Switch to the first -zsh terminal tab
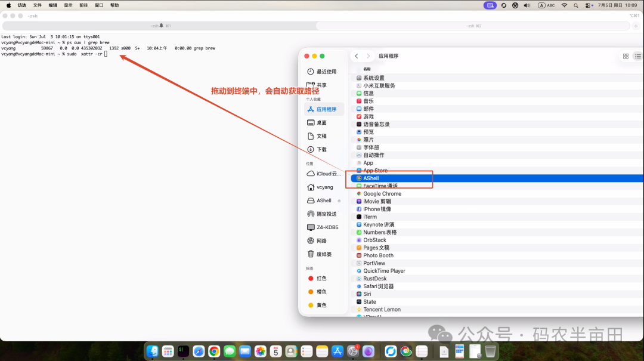The height and width of the screenshot is (361, 644). [159, 26]
